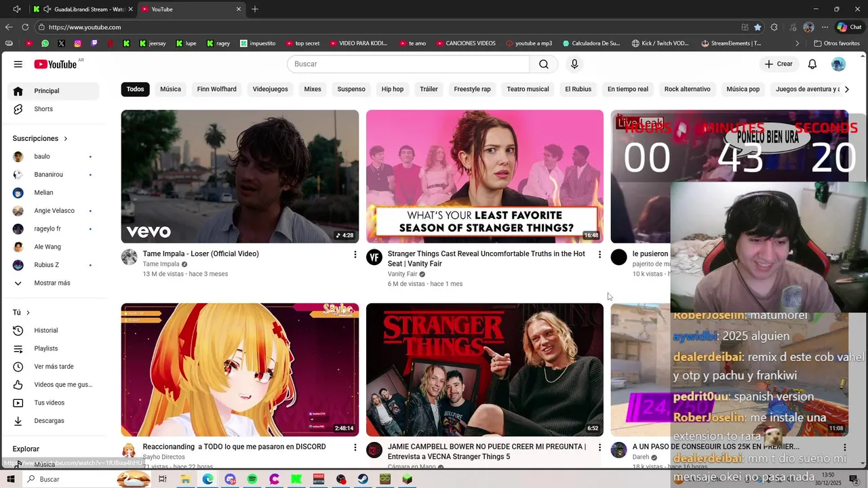Reload the page
Image resolution: width=868 pixels, height=488 pixels.
coord(25,27)
